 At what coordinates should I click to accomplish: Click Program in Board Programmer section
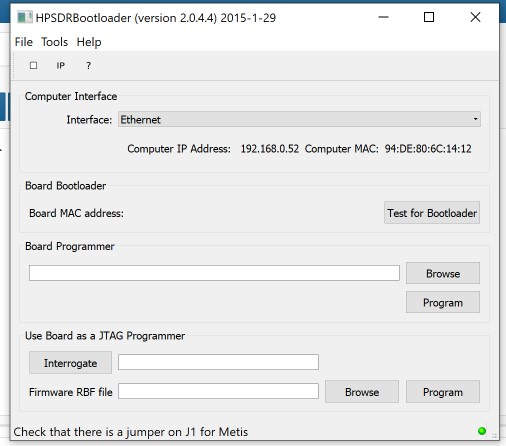(443, 302)
